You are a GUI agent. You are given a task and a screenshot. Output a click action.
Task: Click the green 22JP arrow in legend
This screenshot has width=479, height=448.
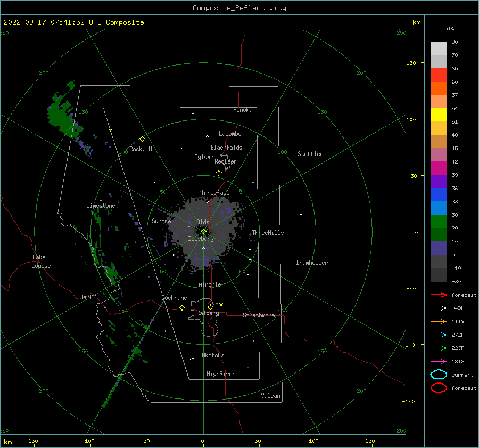439,348
